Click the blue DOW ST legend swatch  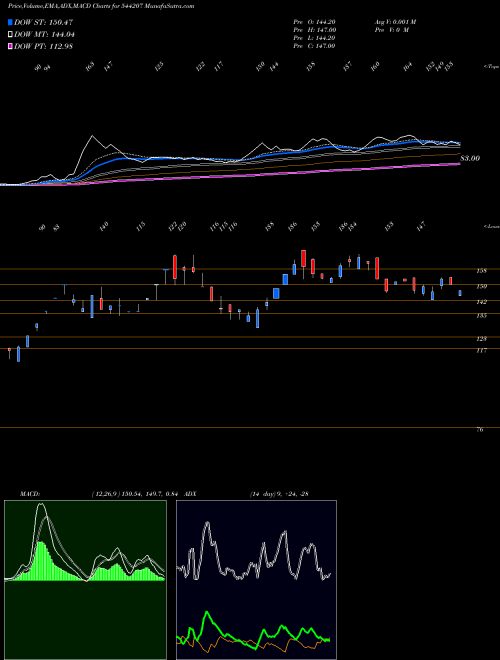[x=10, y=22]
